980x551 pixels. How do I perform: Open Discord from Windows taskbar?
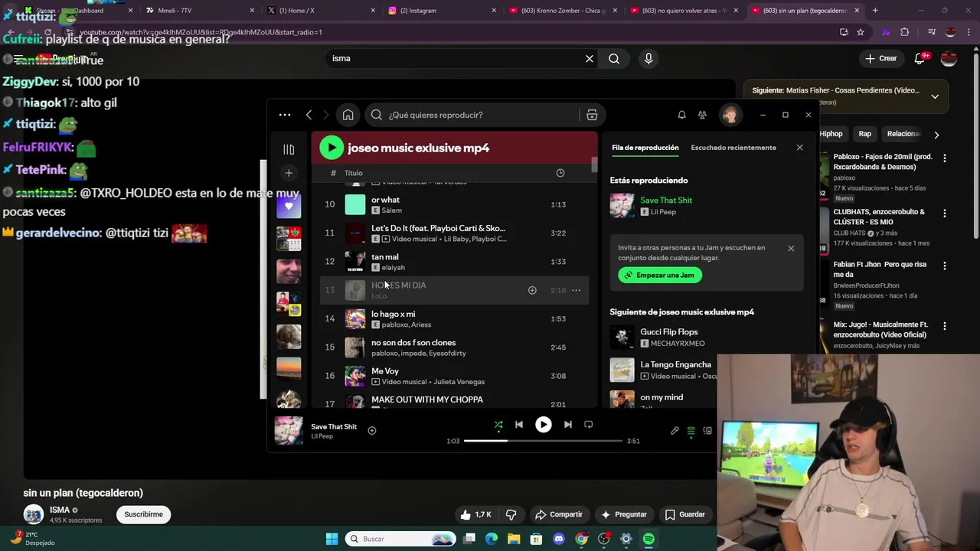tap(559, 539)
